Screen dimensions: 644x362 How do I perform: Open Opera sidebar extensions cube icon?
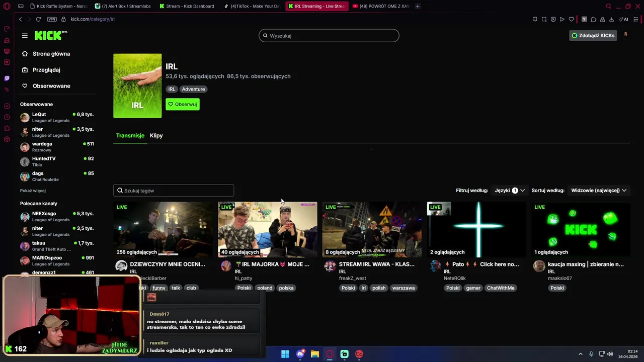[7, 128]
